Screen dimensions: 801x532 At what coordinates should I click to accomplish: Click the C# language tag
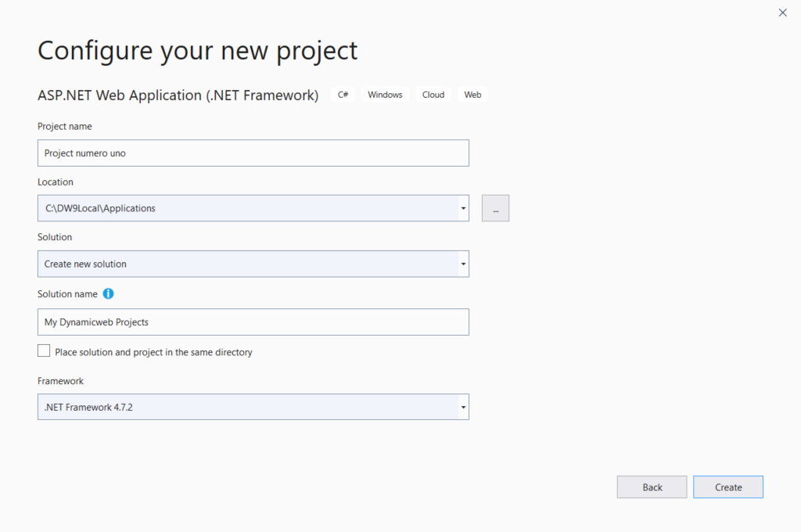coord(343,95)
